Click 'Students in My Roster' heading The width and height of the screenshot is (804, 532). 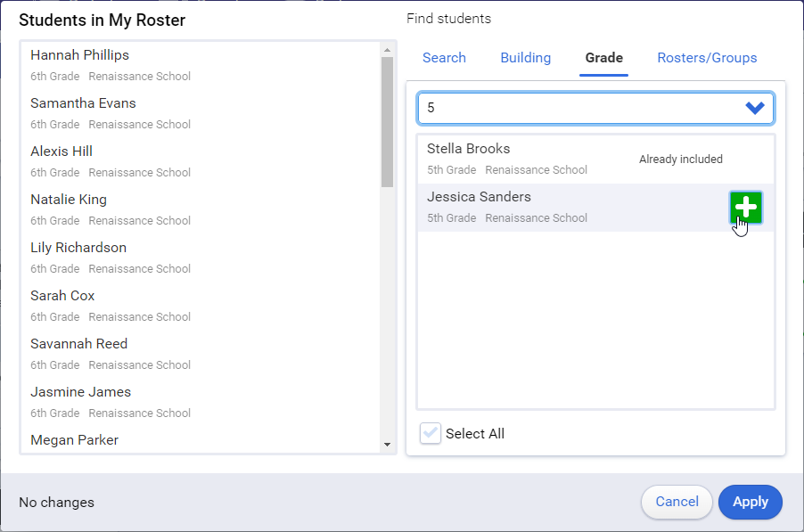click(102, 20)
